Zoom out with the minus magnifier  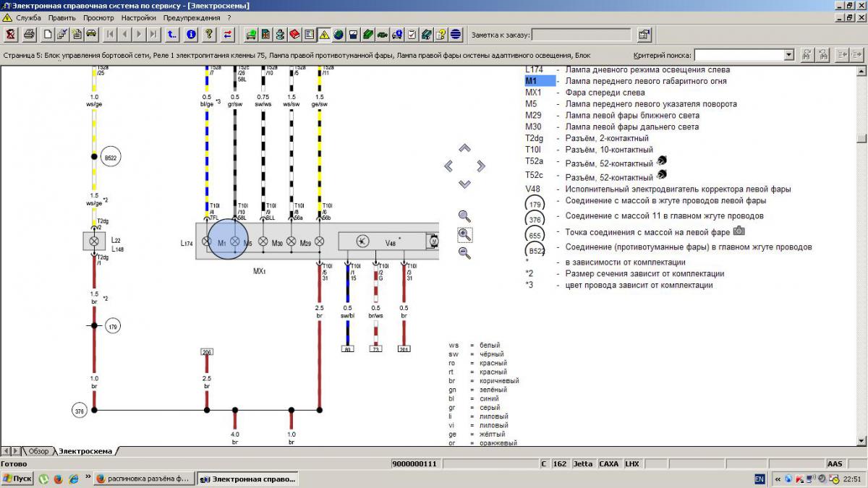click(464, 253)
